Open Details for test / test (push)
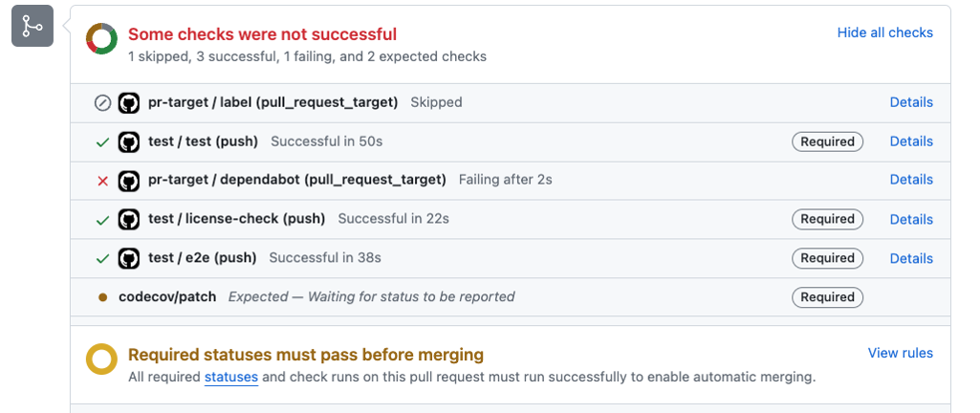 (x=911, y=141)
